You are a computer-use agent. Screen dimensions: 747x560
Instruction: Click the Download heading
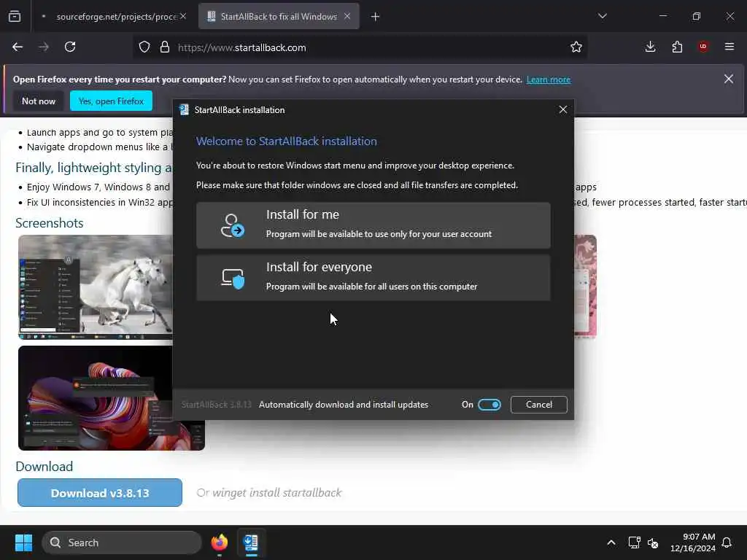tap(44, 466)
